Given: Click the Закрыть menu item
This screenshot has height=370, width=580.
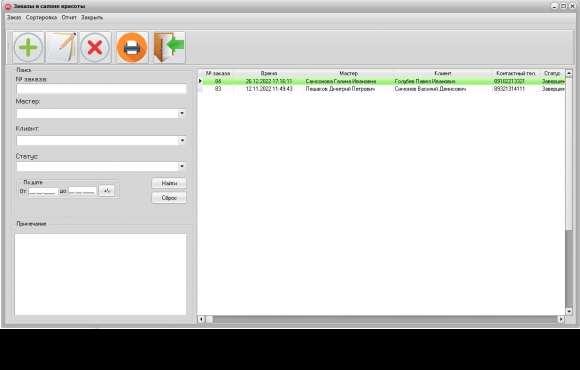Looking at the screenshot, I should [92, 17].
